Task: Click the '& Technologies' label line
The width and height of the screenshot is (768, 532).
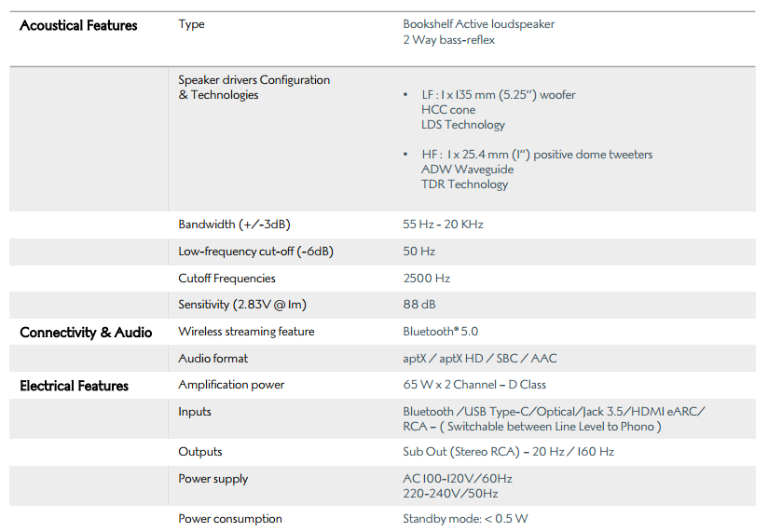Action: pyautogui.click(x=218, y=94)
